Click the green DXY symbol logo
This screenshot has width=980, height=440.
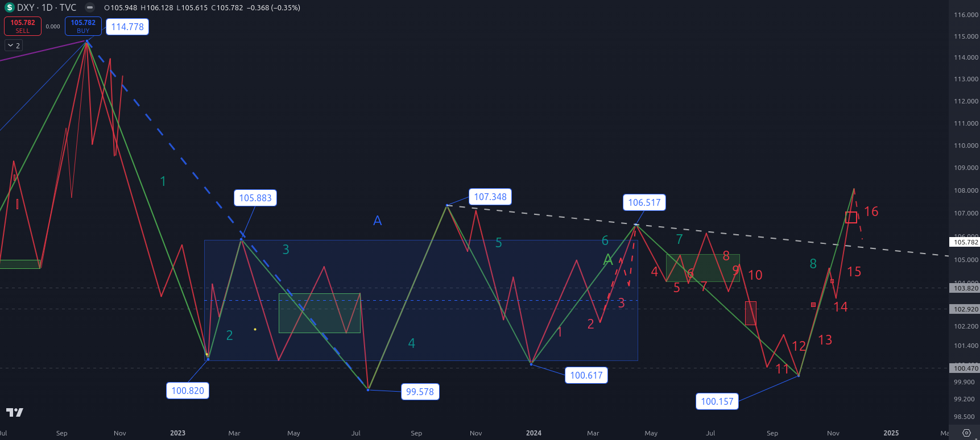tap(9, 7)
